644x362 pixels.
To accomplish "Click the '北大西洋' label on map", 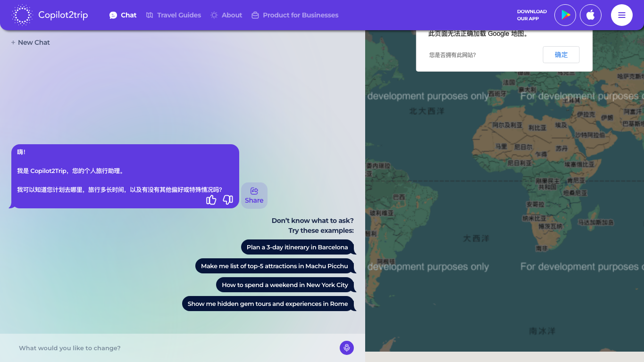I will point(427,111).
